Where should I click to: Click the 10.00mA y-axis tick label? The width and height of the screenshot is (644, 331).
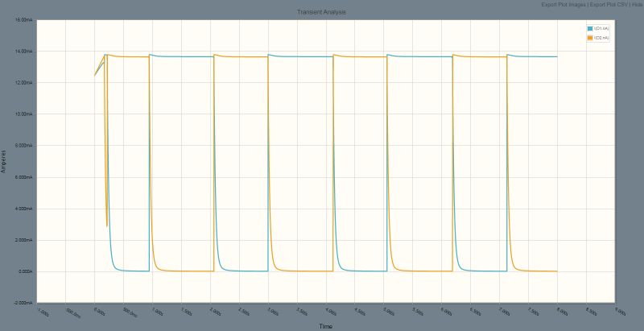(x=26, y=114)
